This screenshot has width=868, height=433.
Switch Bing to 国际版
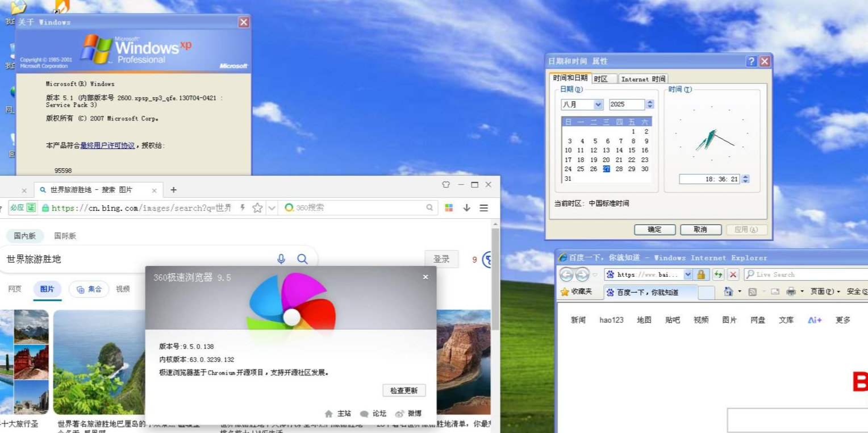pos(65,236)
